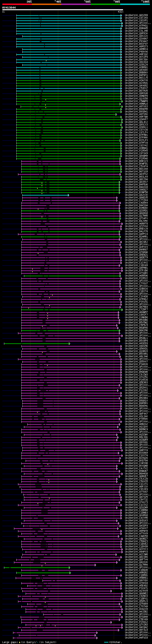The width and height of the screenshot is (152, 644).
Task: Click hit label UniRef100_B7G8H9
Action: tap(137, 617)
